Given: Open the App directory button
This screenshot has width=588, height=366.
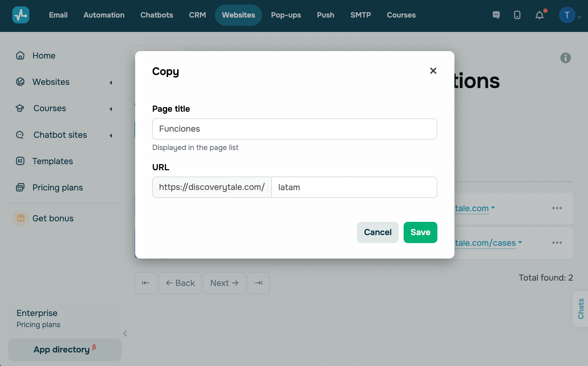Looking at the screenshot, I should [65, 350].
